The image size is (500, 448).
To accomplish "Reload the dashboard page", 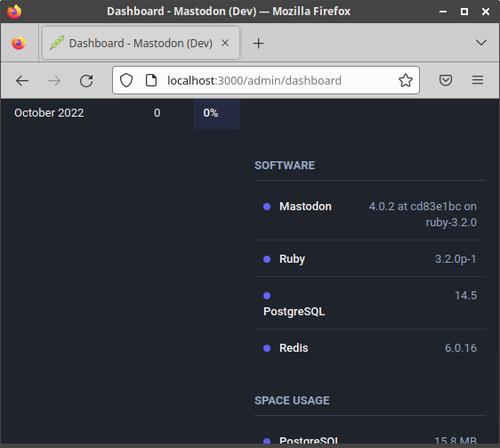I will (x=86, y=81).
